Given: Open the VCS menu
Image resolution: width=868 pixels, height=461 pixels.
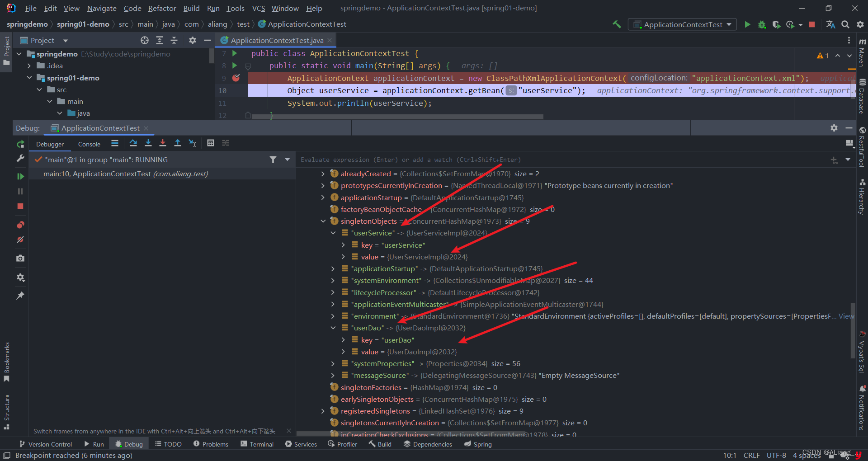Looking at the screenshot, I should point(259,8).
